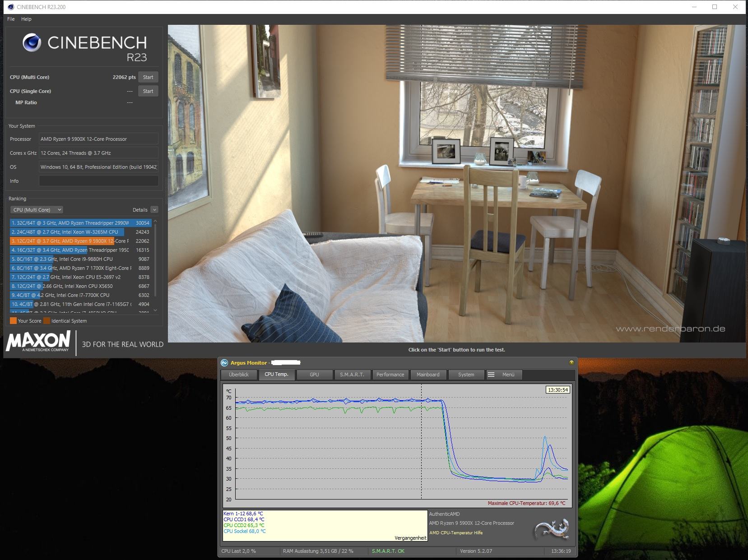748x560 pixels.
Task: Click the Vergangenheit label in legend box
Action: tap(410, 538)
